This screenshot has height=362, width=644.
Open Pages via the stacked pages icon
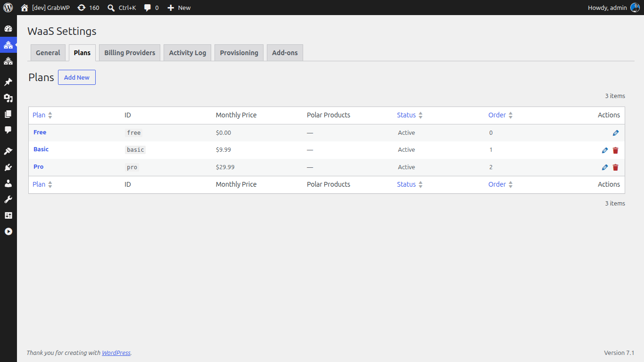click(x=8, y=114)
